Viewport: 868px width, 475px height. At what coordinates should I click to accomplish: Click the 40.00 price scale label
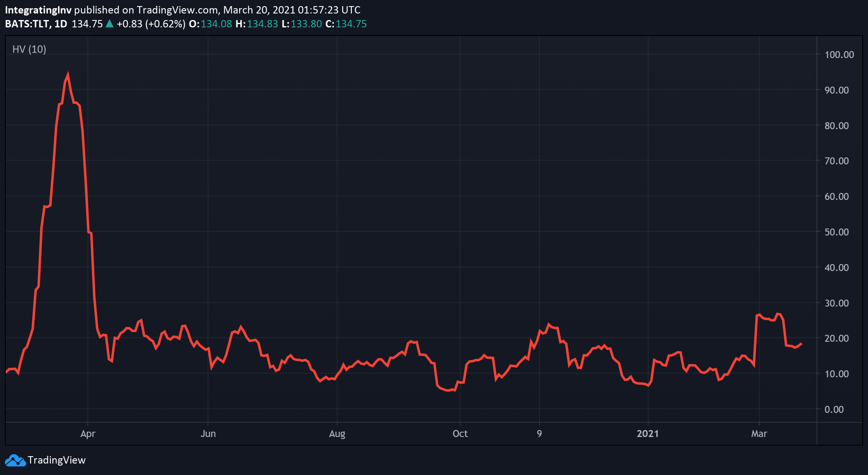(x=837, y=268)
